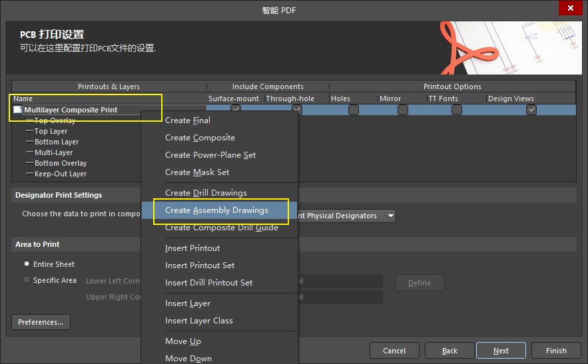Click the Finish button
The image size is (588, 364).
[556, 351]
